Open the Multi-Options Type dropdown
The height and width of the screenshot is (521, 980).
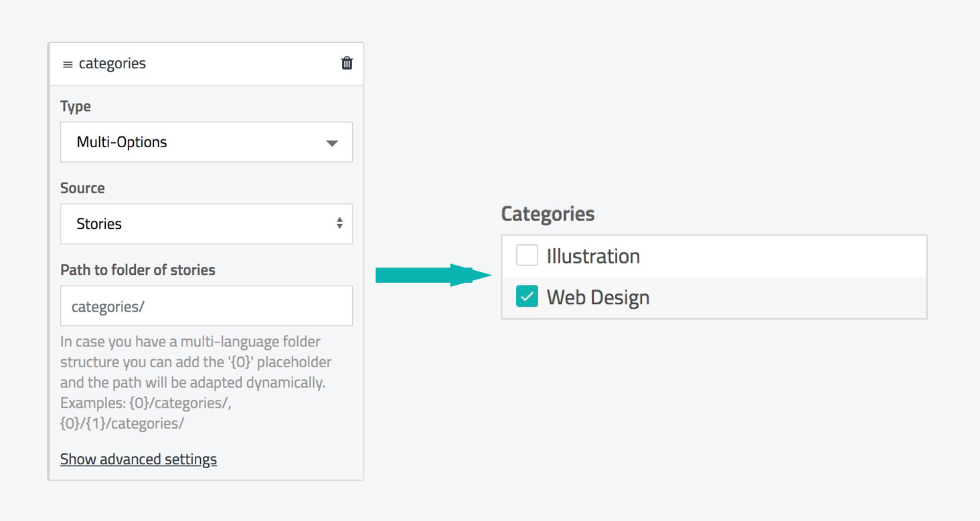206,142
